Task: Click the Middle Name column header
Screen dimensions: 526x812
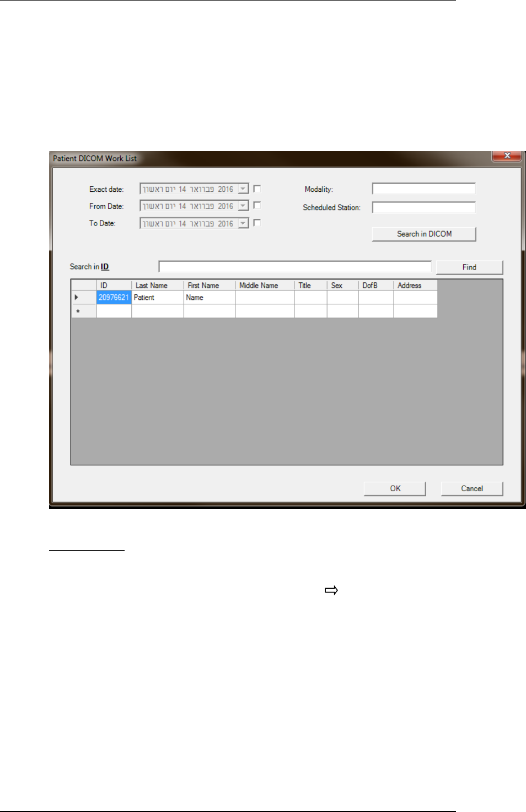Action: click(x=265, y=286)
